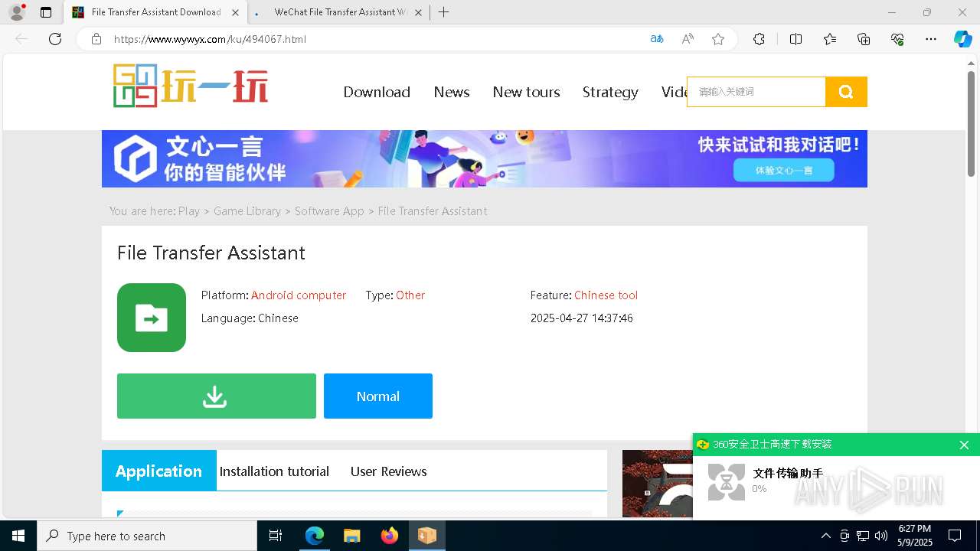Start Read aloud from address bar
980x551 pixels.
(x=688, y=39)
